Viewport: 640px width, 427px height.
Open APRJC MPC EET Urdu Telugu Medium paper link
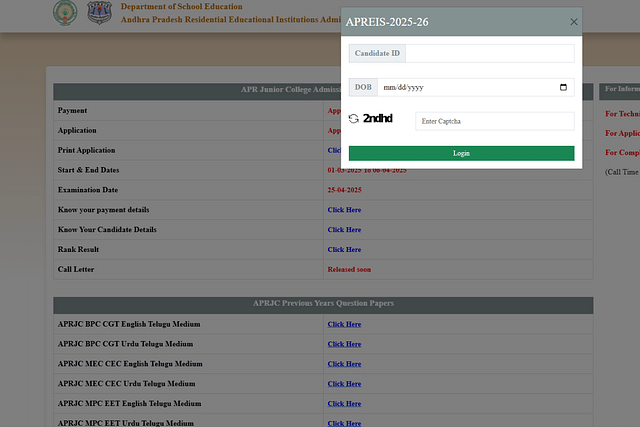(344, 423)
